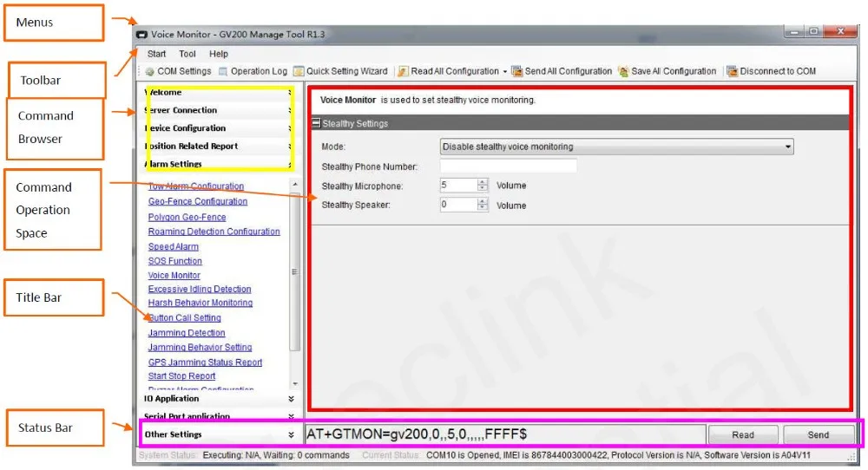Click the Read button
This screenshot has height=470, width=868.
pos(743,435)
